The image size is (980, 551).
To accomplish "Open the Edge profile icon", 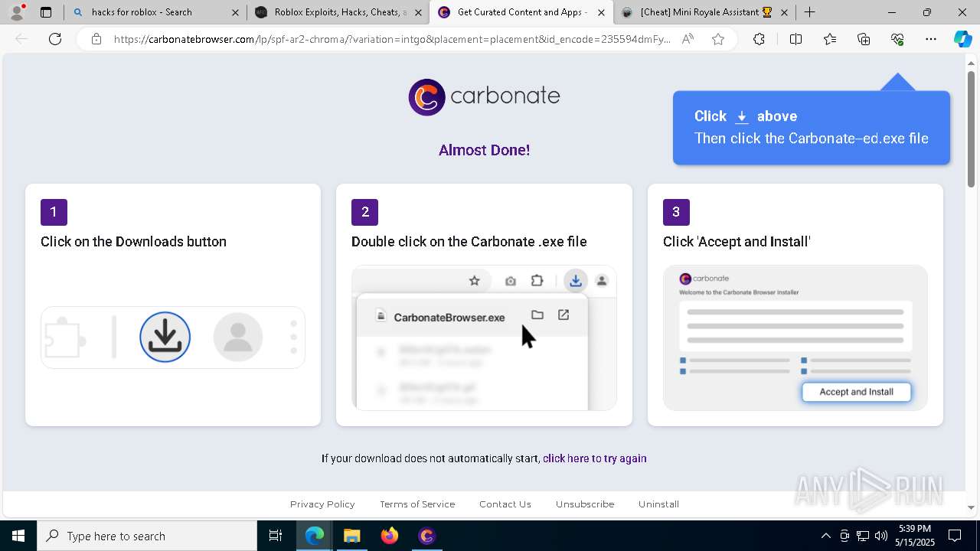I will point(17,12).
